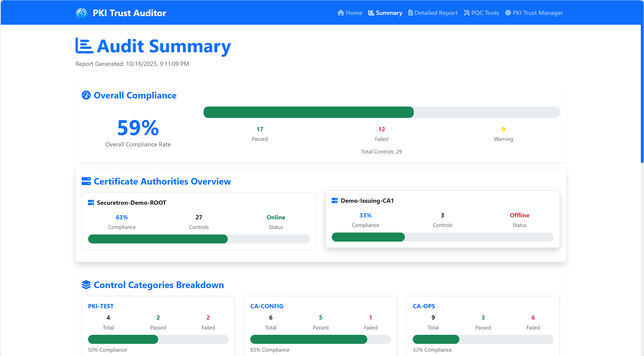Click the Certificate Authorities Overview server icon
644x356 pixels.
pos(86,181)
